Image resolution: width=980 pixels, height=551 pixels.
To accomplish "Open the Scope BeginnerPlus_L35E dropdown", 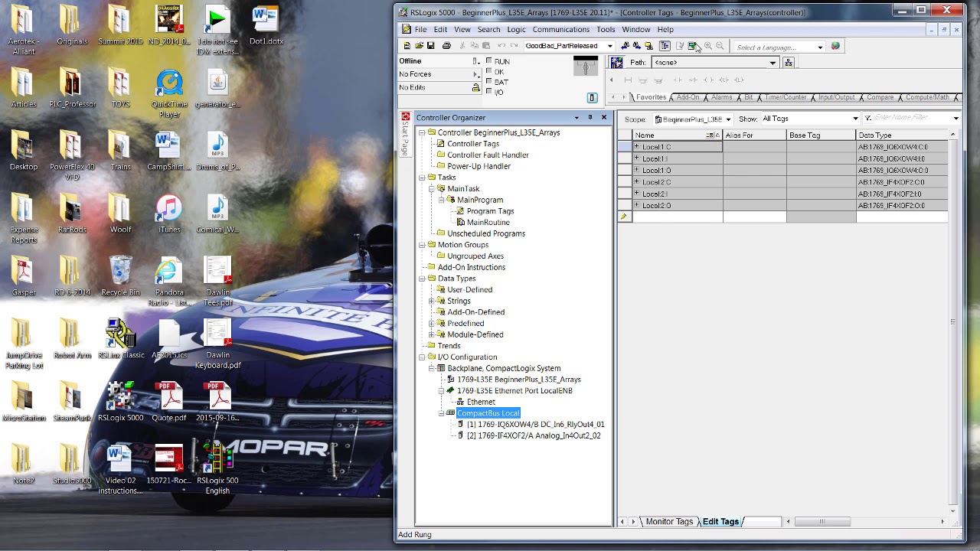I will click(x=728, y=119).
